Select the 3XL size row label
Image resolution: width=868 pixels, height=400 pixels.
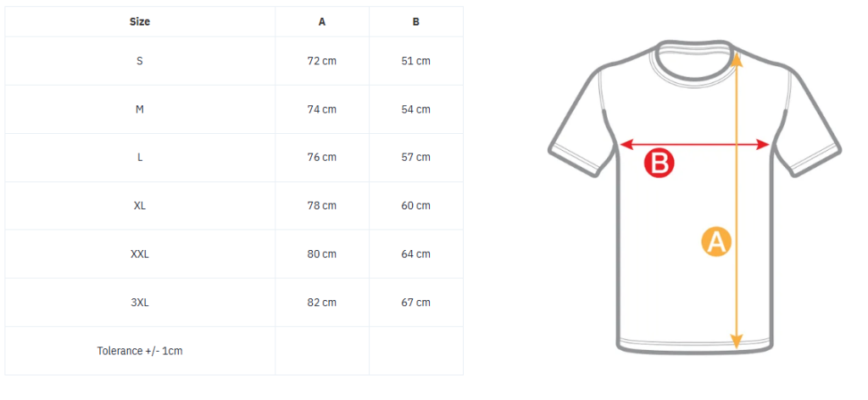(140, 302)
